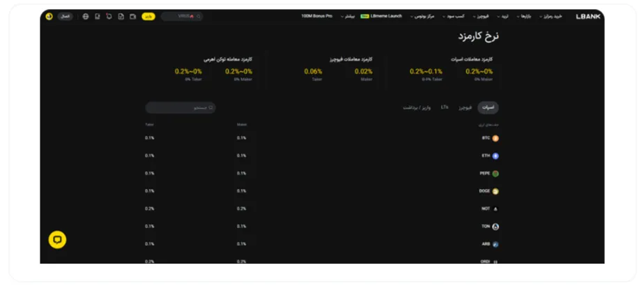This screenshot has width=644, height=286.
Task: Select the ETF fee tab
Action: [x=445, y=107]
